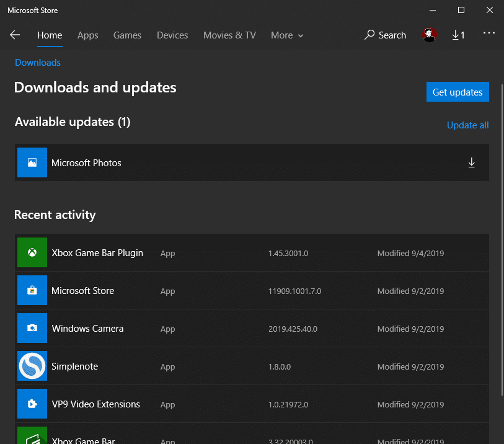Click the Xbox Game Bar Plugin icon
504x444 pixels.
pyautogui.click(x=32, y=252)
